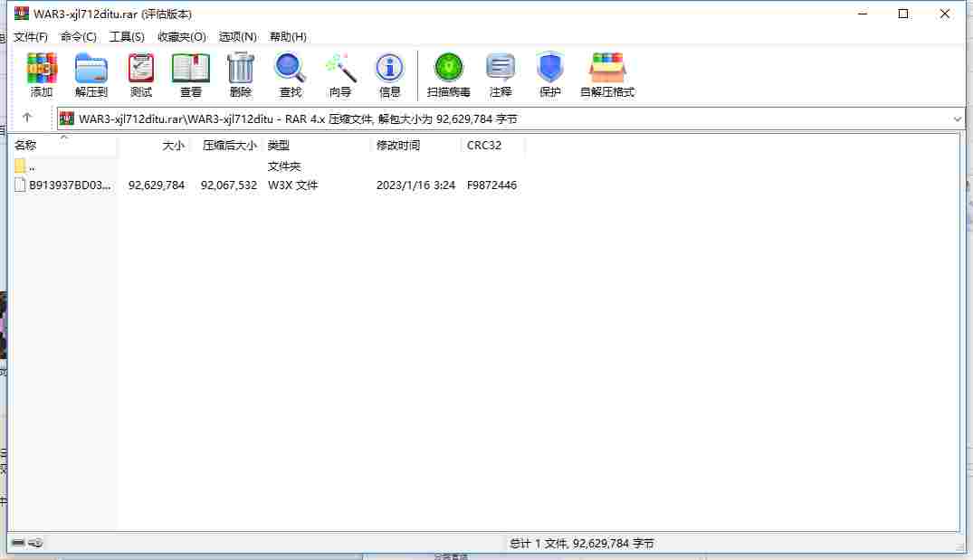Select the B913937BD03... file name
Viewport: 973px width, 560px height.
click(x=70, y=185)
